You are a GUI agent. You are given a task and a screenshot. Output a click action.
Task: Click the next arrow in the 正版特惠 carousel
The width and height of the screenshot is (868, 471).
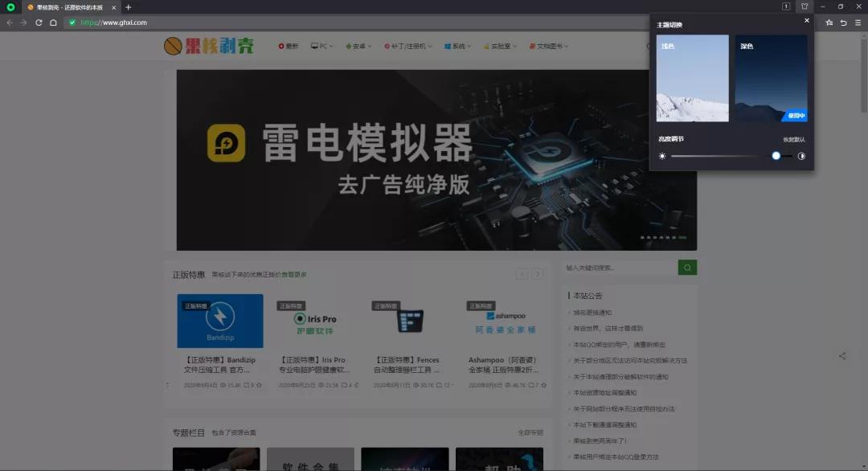click(x=537, y=273)
